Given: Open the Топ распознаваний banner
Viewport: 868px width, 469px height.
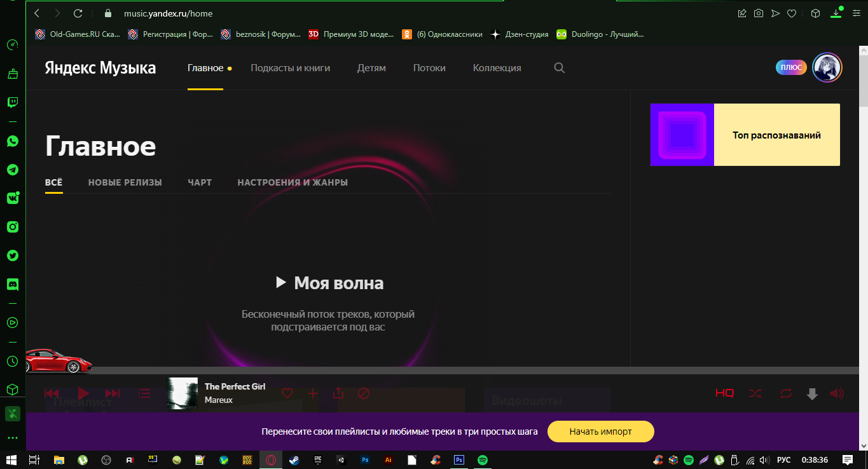Looking at the screenshot, I should [x=745, y=135].
